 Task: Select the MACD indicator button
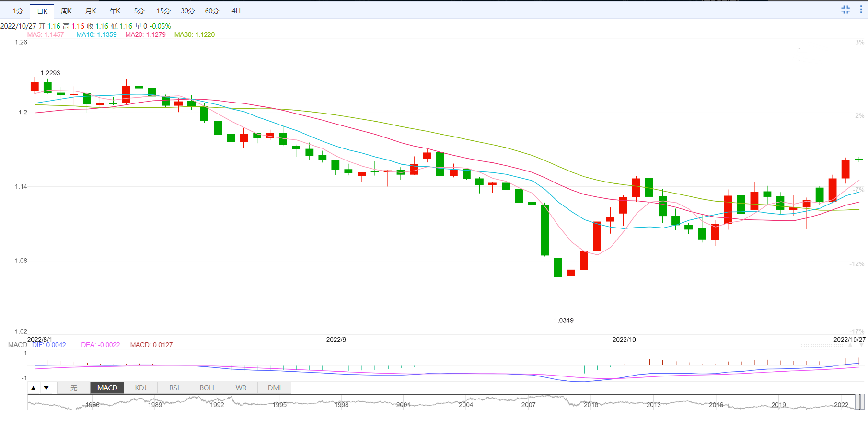pos(107,388)
